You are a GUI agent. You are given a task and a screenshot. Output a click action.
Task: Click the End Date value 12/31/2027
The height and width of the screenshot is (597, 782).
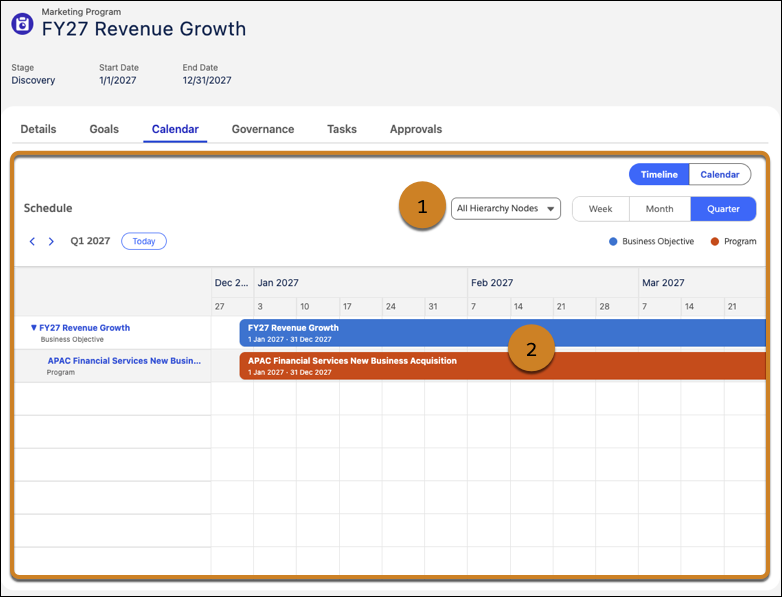coord(207,80)
